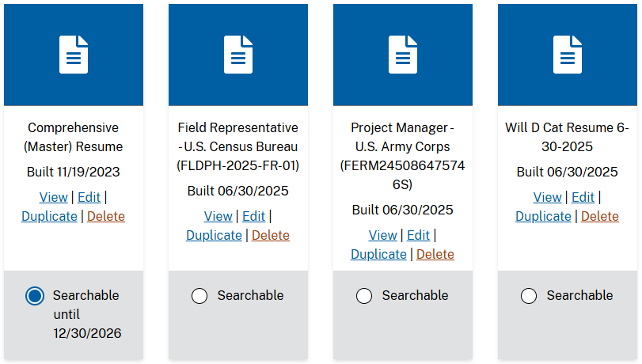This screenshot has height=364, width=642.
Task: Set Will D Cat Resume as searchable
Action: click(x=529, y=296)
